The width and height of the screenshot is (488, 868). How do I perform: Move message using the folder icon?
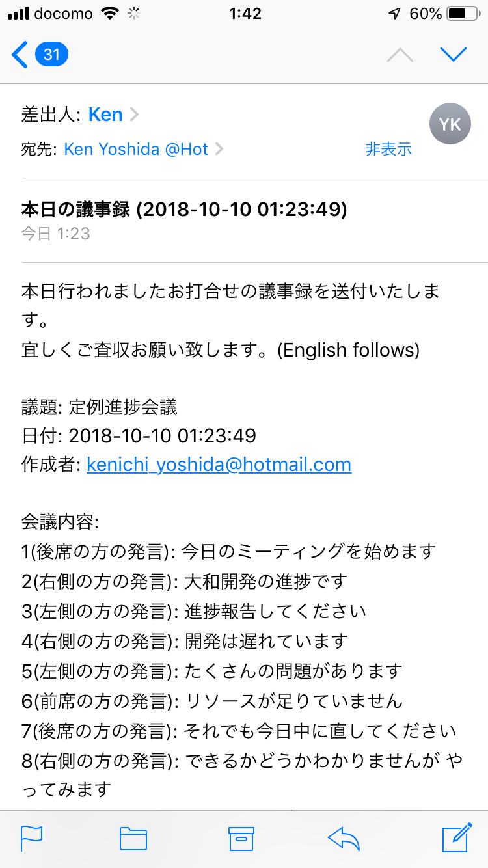133,838
